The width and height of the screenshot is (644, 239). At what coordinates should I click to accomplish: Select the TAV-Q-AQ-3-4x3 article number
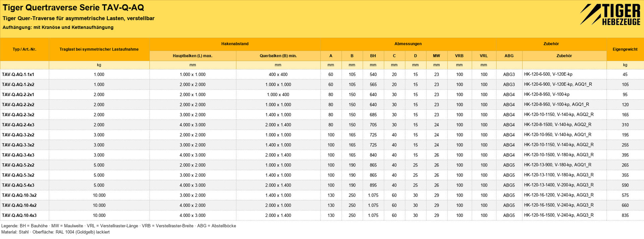18,155
